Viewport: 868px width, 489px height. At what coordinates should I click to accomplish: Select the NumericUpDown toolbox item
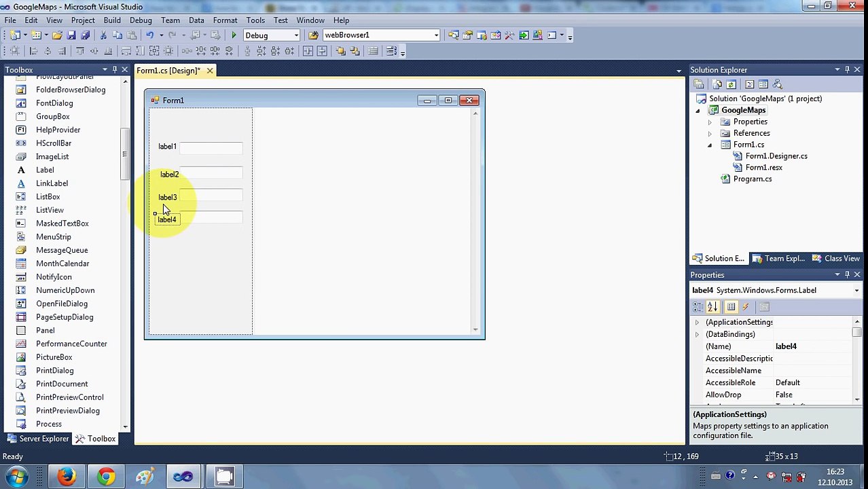coord(65,291)
